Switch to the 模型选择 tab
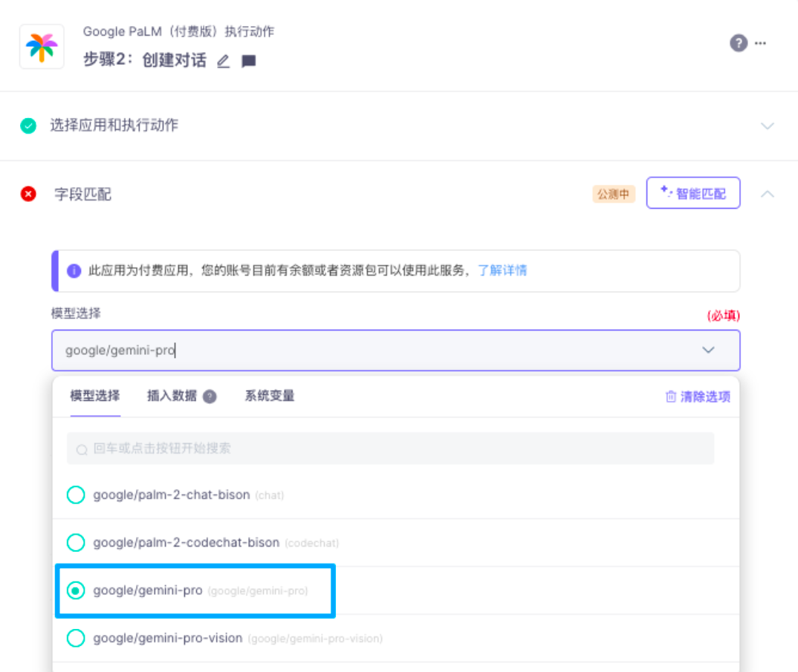This screenshot has width=798, height=672. click(x=95, y=396)
